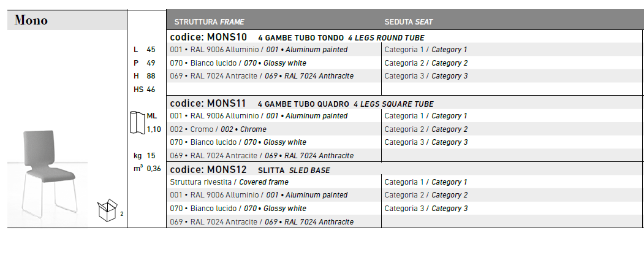Click the packaging box icon
This screenshot has width=644, height=257.
(x=107, y=210)
